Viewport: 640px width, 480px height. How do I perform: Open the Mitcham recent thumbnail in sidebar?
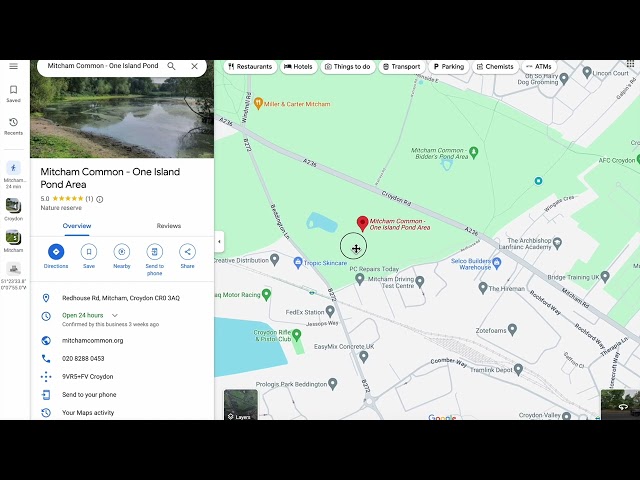[x=13, y=241]
